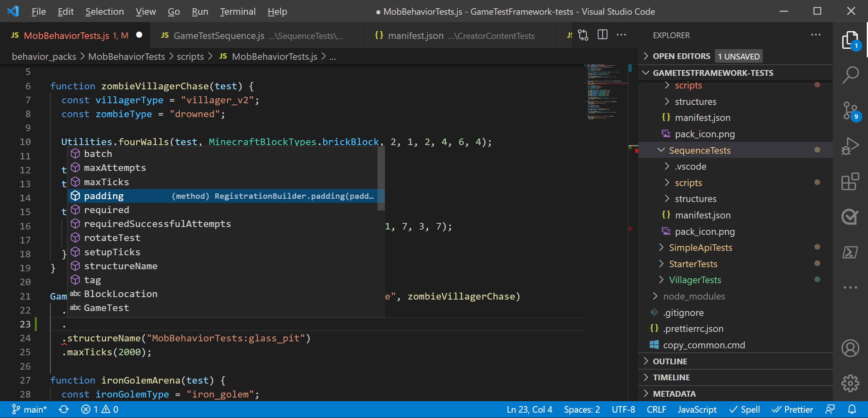Click the sync changes icon next to main branch
868x418 pixels.
(64, 409)
